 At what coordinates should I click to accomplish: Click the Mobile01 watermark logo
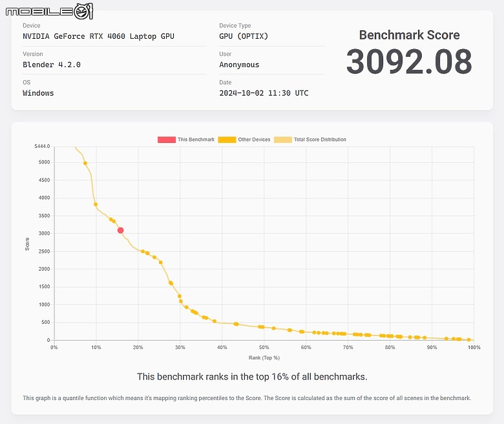click(x=49, y=12)
